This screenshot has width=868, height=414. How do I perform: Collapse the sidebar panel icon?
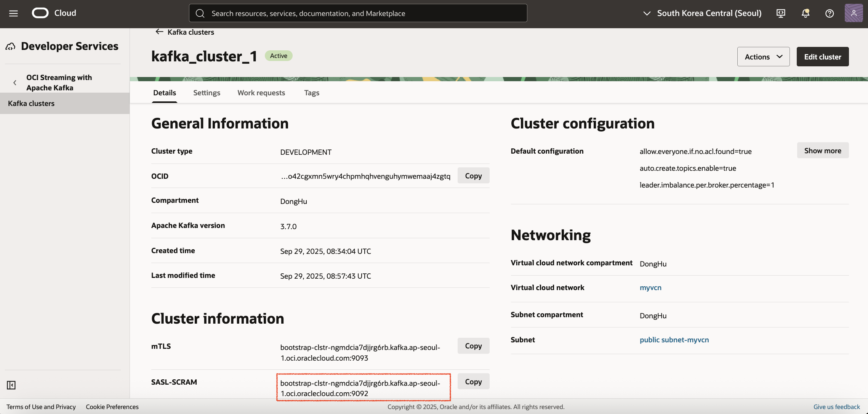11,385
